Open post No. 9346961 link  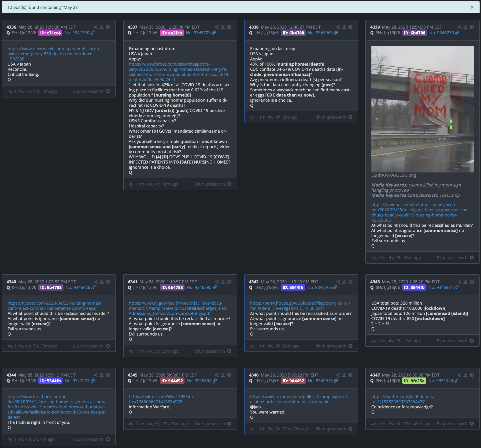click(x=440, y=287)
